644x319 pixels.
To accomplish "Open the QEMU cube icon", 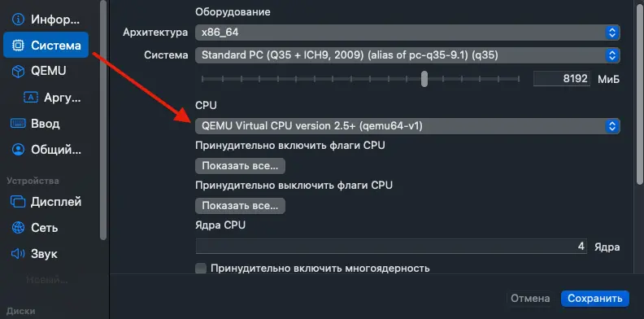I will point(18,71).
